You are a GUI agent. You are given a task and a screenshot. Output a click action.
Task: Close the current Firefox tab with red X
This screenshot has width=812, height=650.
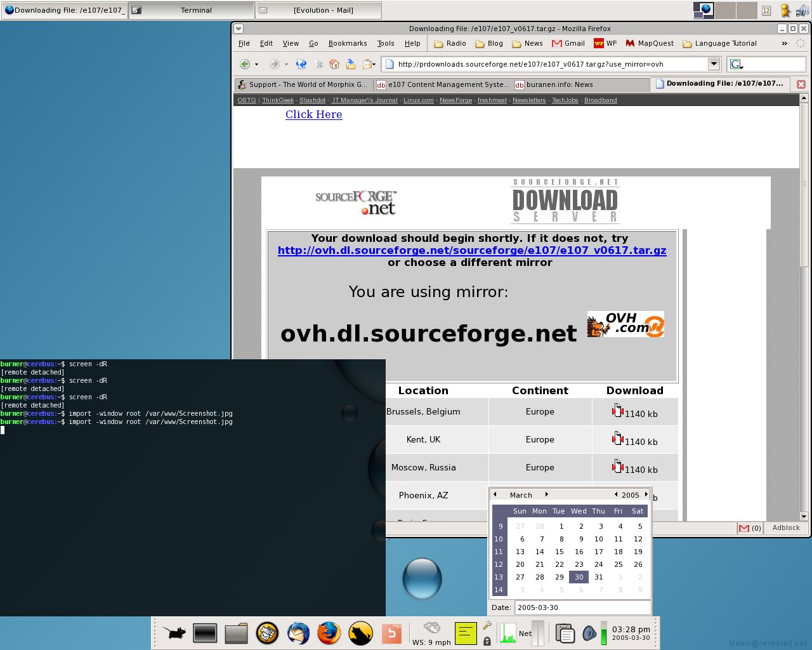(x=801, y=84)
